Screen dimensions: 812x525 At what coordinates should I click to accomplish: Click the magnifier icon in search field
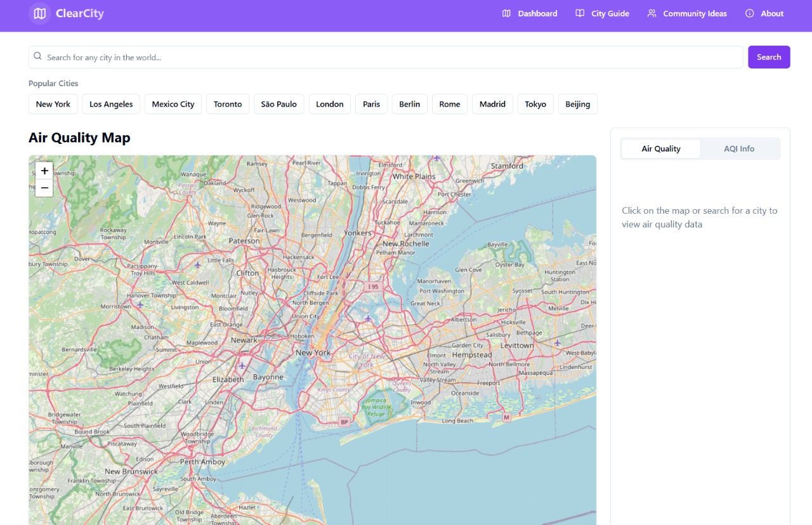(38, 56)
